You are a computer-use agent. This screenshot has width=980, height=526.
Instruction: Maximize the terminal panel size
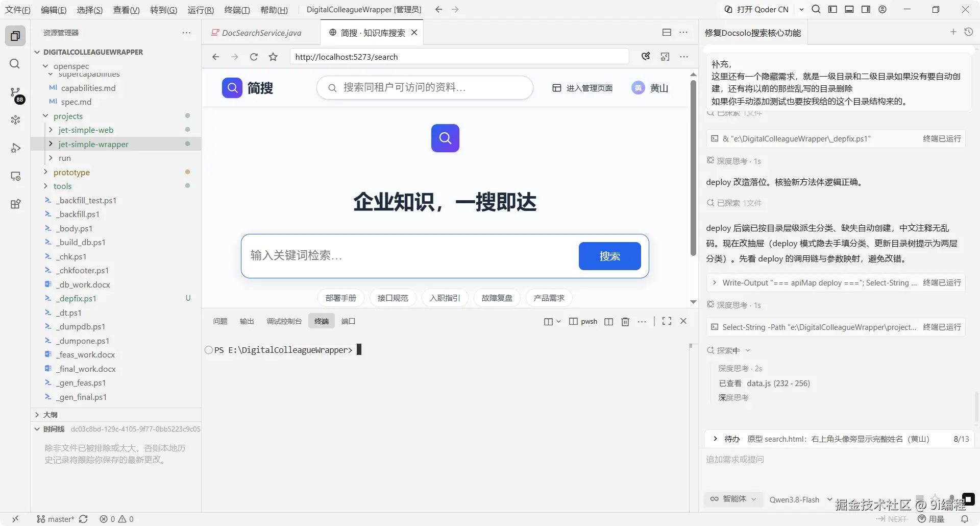click(667, 321)
